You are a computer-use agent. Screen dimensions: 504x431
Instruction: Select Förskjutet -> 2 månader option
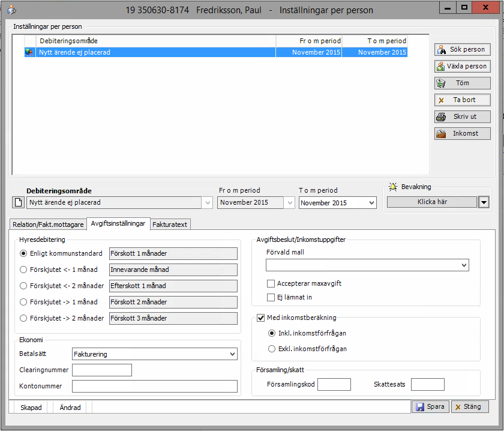pos(23,318)
